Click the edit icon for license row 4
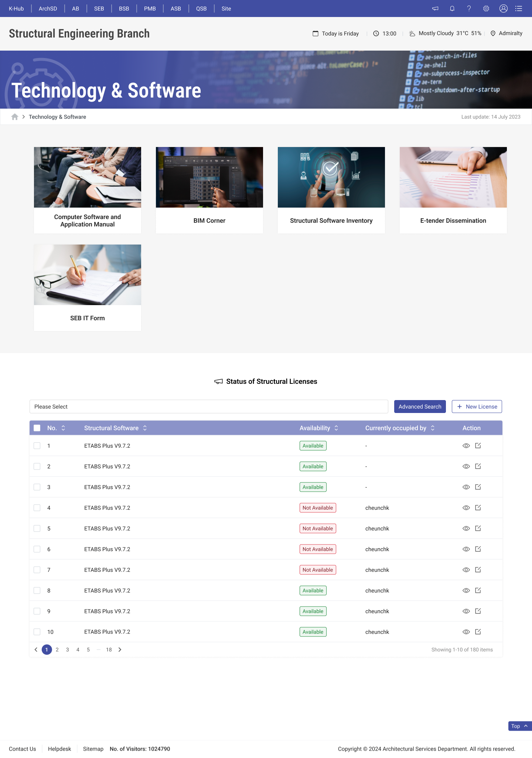Viewport: 532px width, 758px height. pos(478,508)
